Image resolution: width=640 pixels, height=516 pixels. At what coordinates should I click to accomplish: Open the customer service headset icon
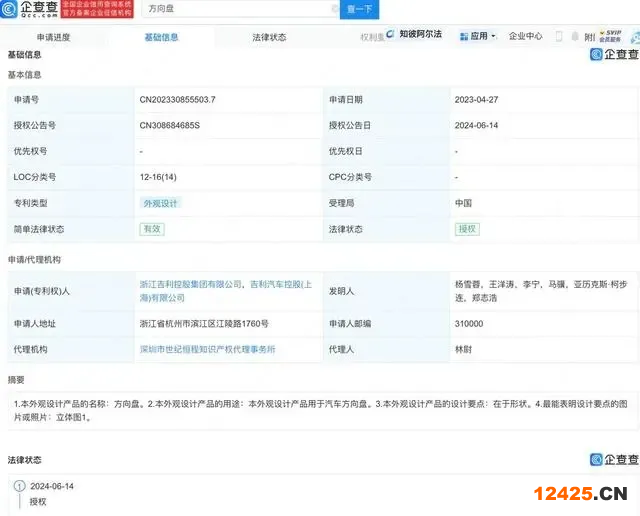point(635,37)
